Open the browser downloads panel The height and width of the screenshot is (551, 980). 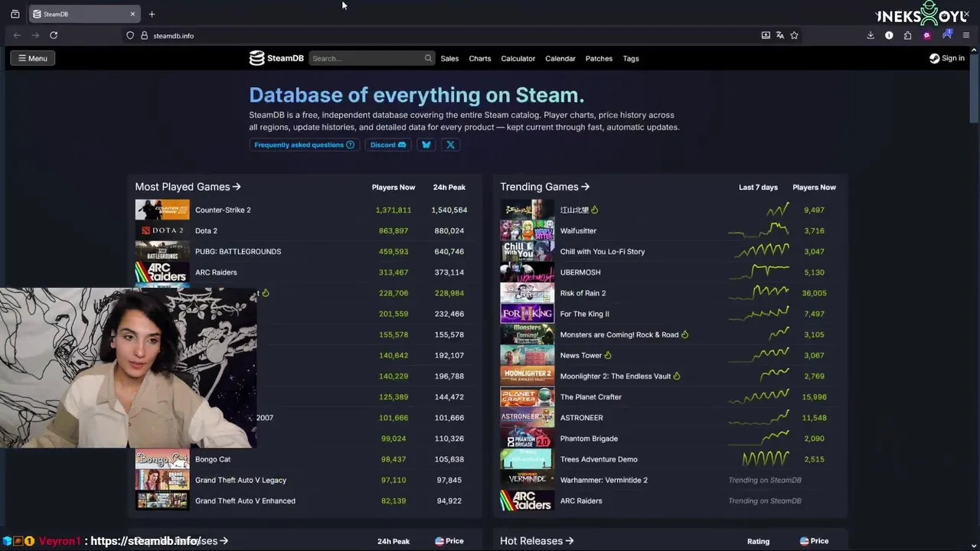[871, 35]
